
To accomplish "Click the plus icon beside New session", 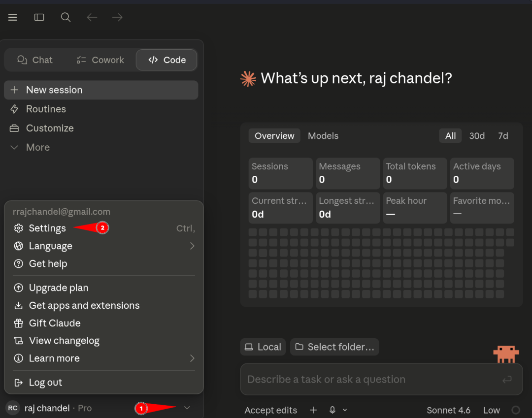I will [x=14, y=90].
